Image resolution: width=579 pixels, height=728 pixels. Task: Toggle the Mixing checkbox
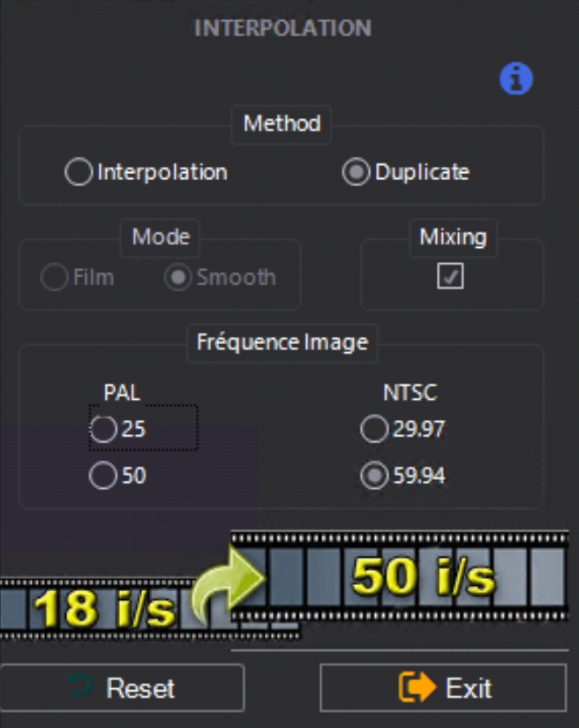451,277
